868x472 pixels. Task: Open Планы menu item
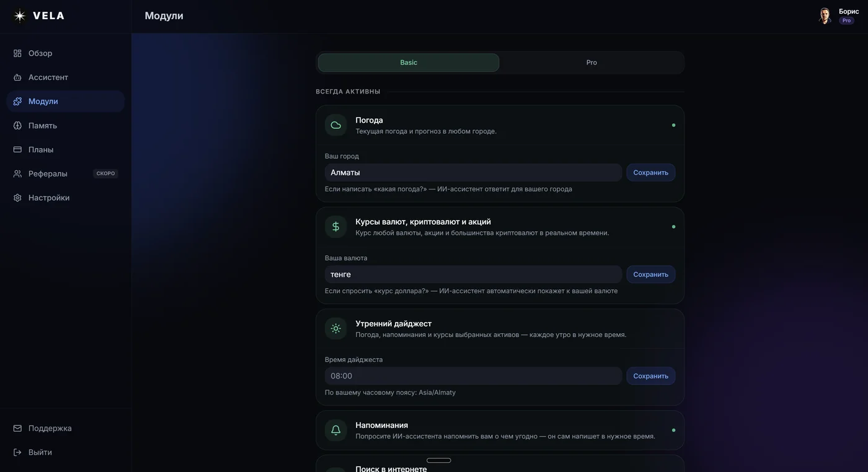coord(66,150)
